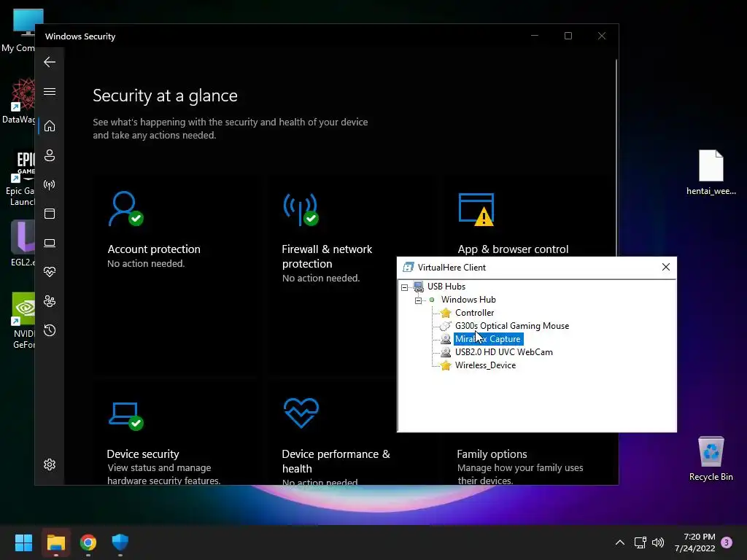Image resolution: width=747 pixels, height=560 pixels.
Task: Open Device performance & health sidebar heart icon
Action: coord(50,272)
